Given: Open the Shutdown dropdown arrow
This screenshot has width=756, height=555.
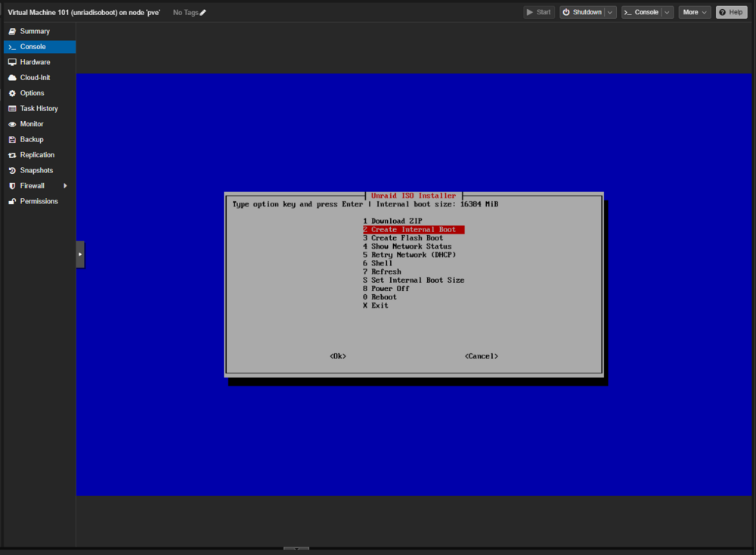Looking at the screenshot, I should 610,12.
